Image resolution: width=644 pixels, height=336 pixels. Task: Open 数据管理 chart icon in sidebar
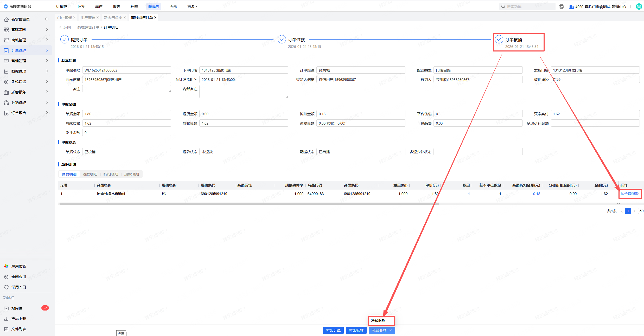[6, 71]
